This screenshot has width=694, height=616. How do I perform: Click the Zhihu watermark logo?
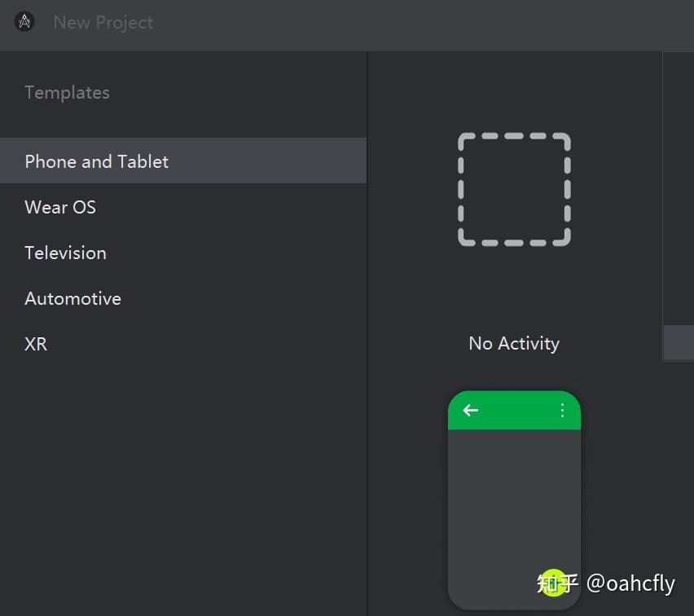557,583
